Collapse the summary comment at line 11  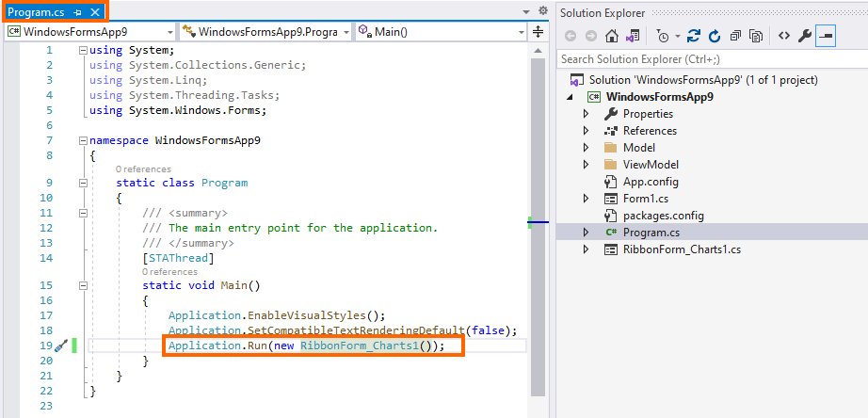[83, 213]
